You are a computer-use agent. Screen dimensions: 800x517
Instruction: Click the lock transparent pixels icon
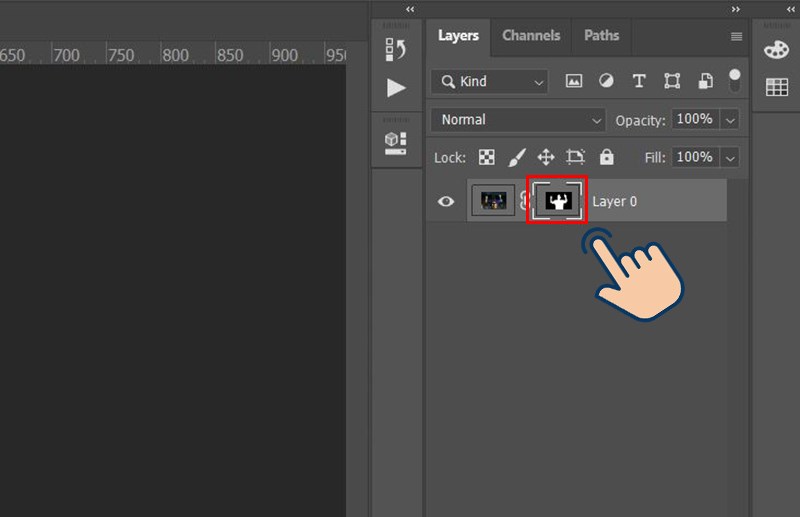[487, 157]
